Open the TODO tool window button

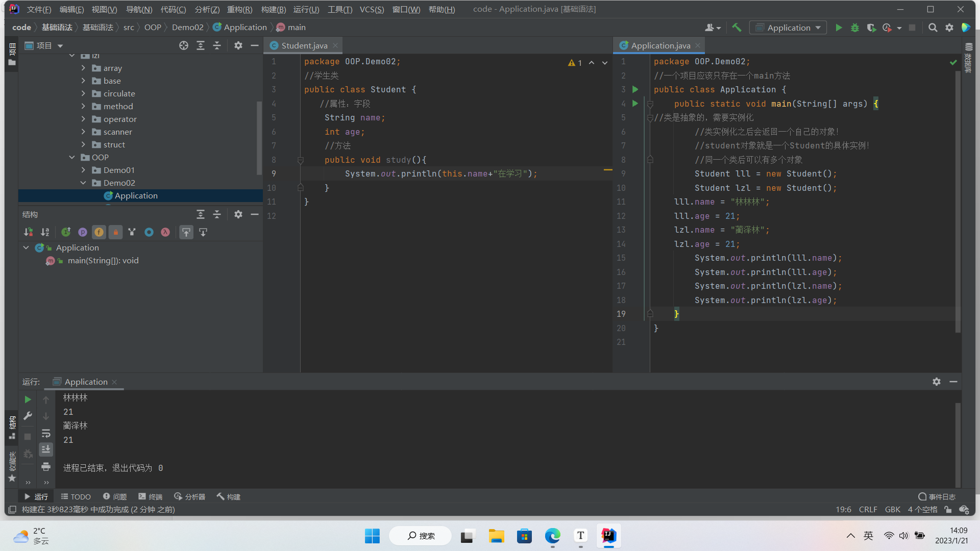(x=76, y=496)
